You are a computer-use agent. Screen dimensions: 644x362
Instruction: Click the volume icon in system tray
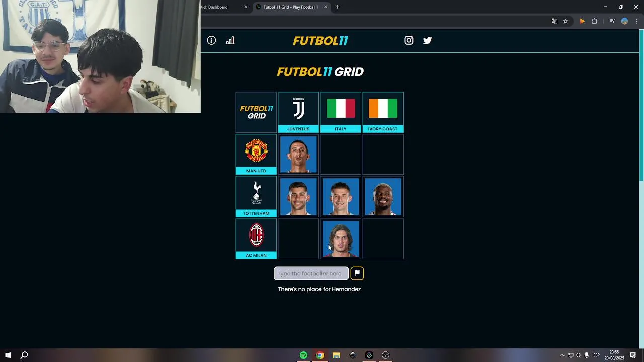(578, 355)
